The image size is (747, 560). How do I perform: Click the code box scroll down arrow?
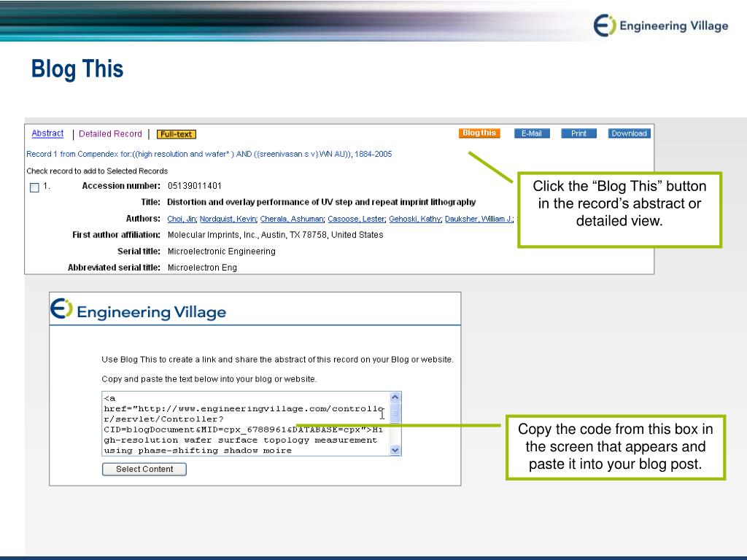395,450
